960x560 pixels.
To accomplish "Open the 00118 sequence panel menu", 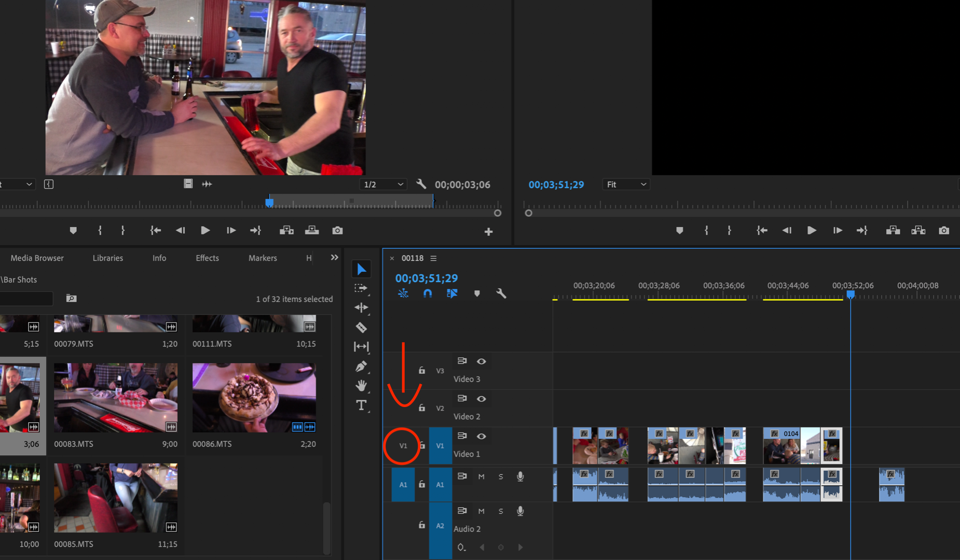I will coord(433,258).
